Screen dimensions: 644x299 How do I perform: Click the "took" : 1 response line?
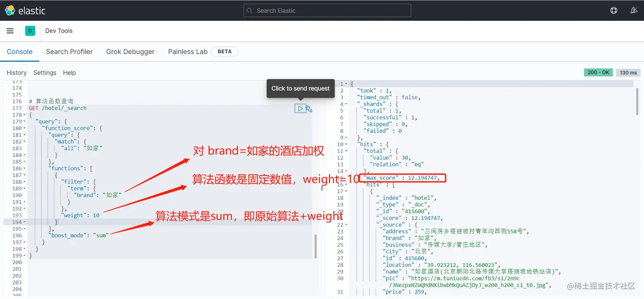point(374,91)
